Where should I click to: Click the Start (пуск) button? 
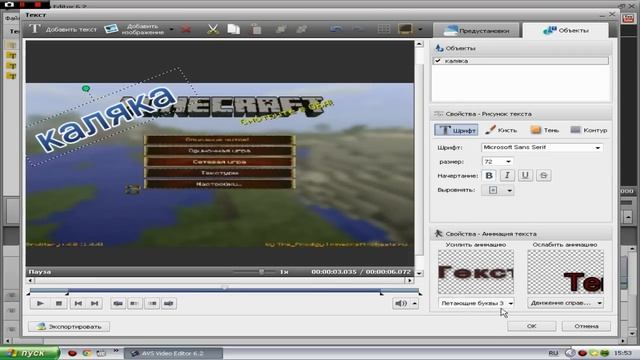(29, 353)
